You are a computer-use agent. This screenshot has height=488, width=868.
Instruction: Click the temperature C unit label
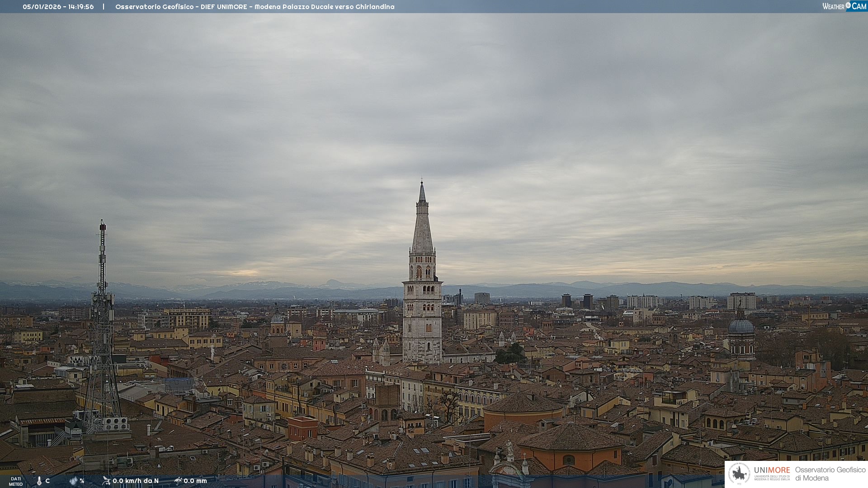[47, 481]
